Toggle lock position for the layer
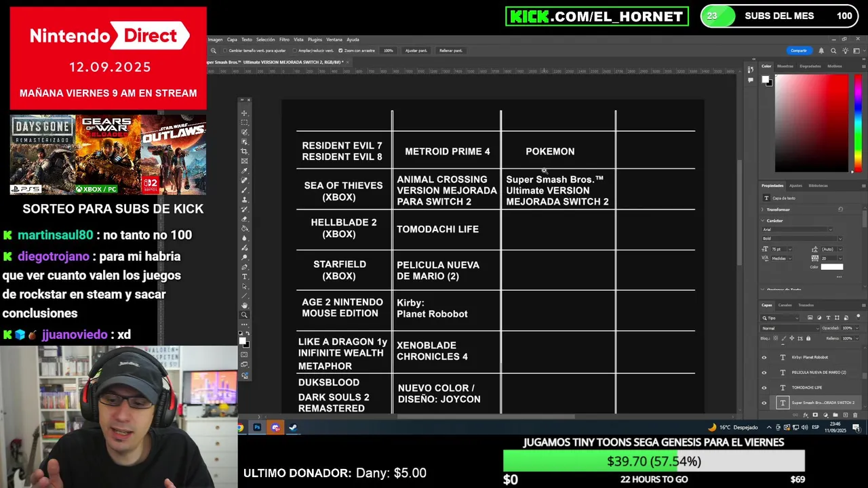Viewport: 868px width, 488px height. click(792, 338)
